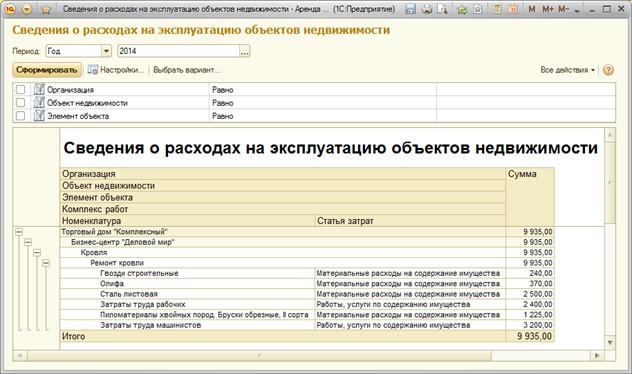Image resolution: width=632 pixels, height=374 pixels.
Task: Select the Сталь листовая cell
Action: click(x=187, y=294)
